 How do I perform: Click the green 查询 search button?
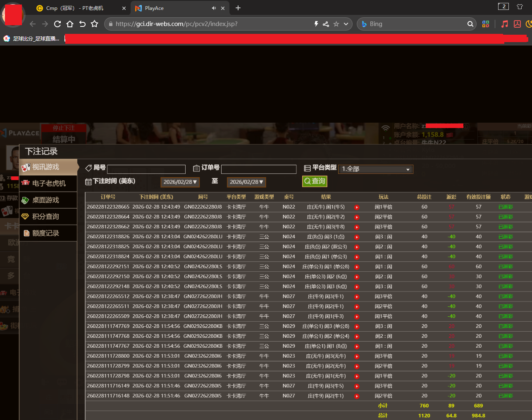315,181
